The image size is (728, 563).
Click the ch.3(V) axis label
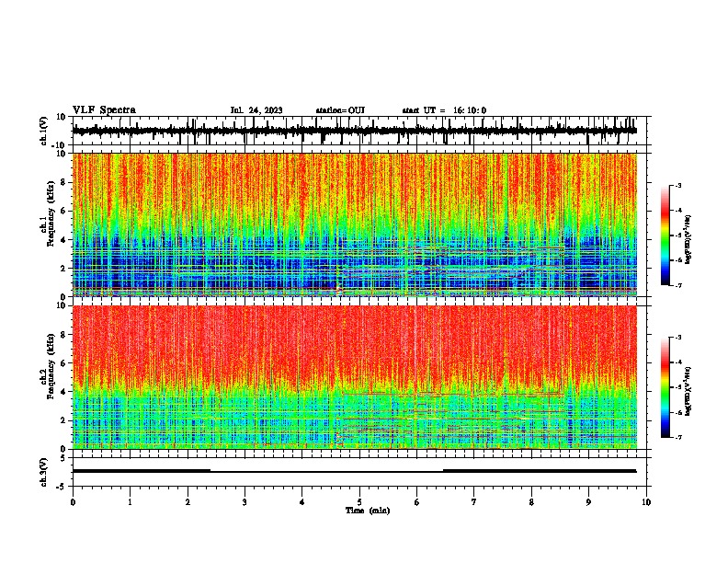coord(44,472)
